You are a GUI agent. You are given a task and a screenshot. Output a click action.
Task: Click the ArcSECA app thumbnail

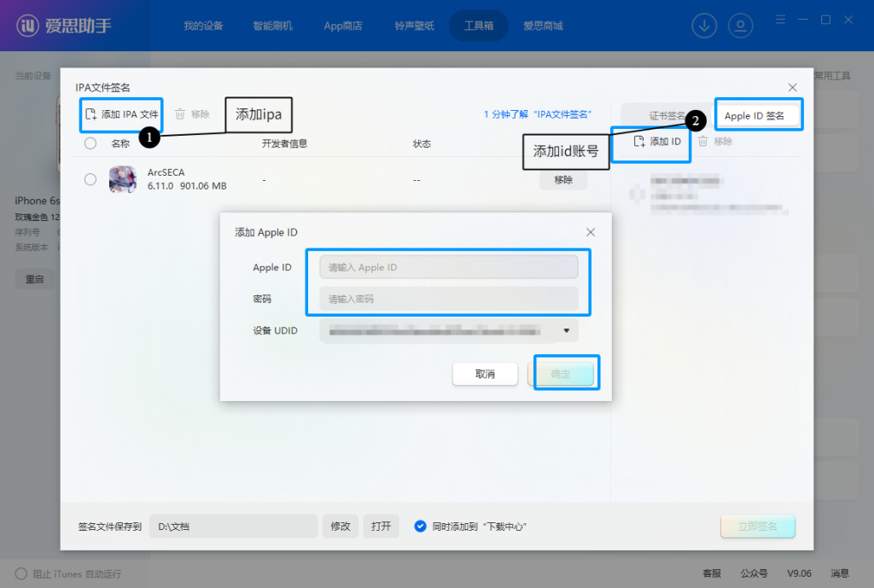(x=123, y=179)
